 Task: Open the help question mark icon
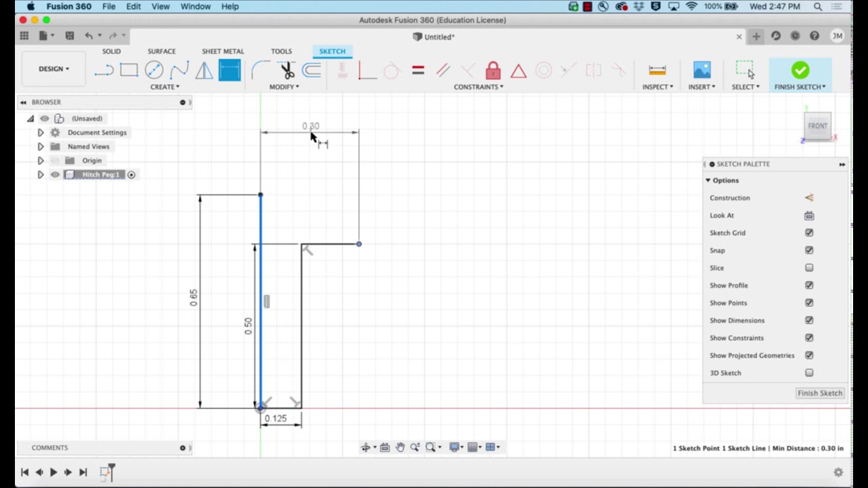(814, 36)
